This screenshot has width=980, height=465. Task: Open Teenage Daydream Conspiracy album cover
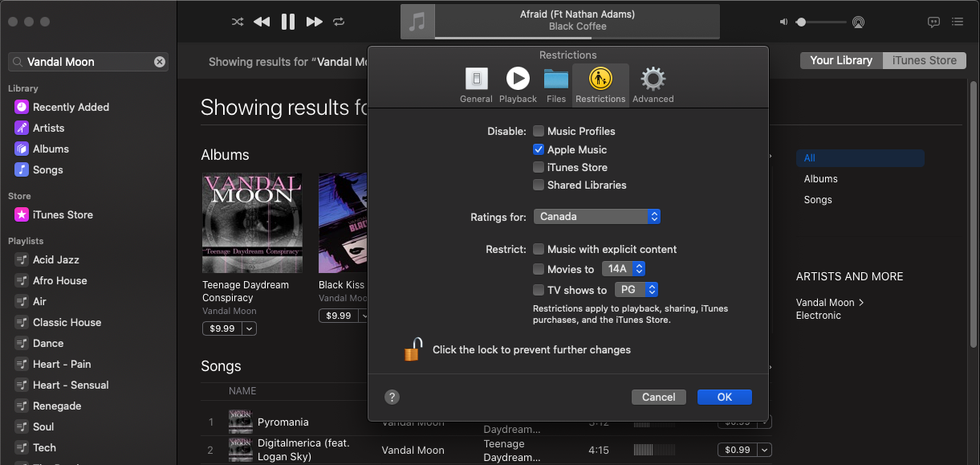click(252, 223)
